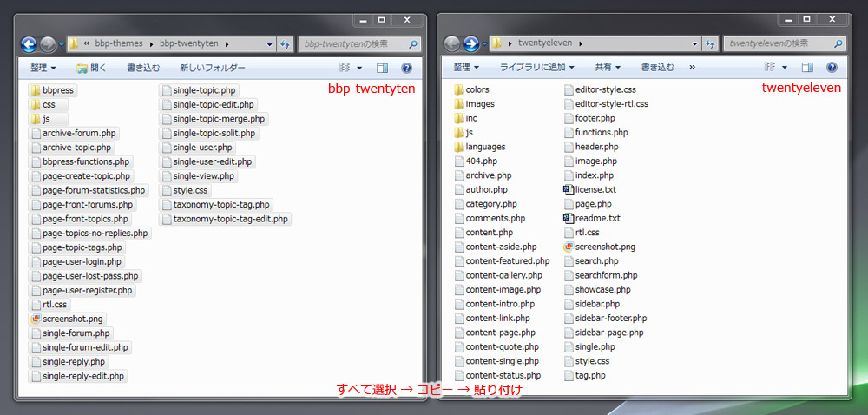The image size is (868, 415).
Task: Click the 開く toolbar button
Action: click(91, 67)
